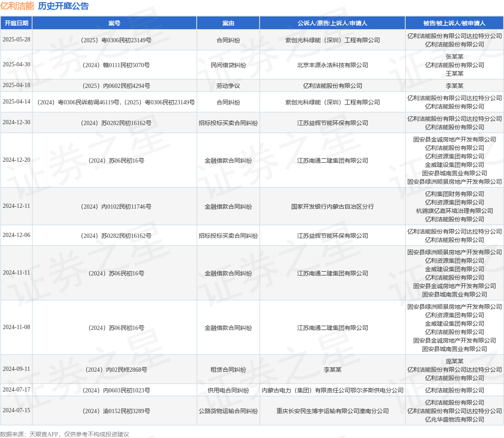
Task: Select the date cell 2025-04-14
Action: click(16, 102)
